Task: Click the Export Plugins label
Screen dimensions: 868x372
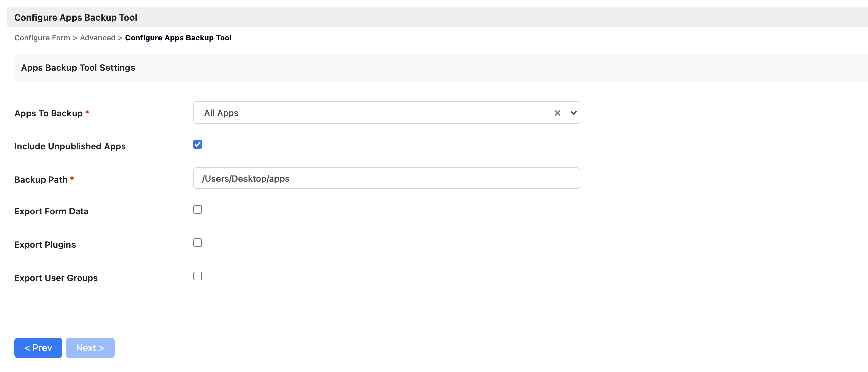Action: (x=45, y=245)
